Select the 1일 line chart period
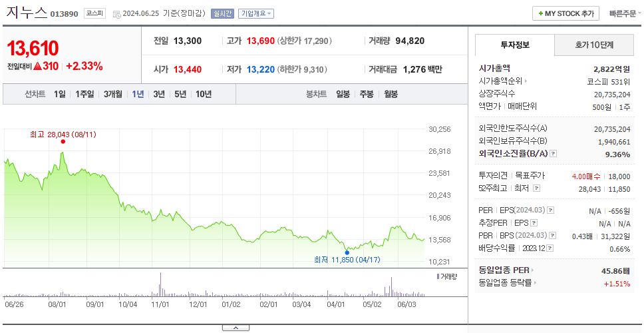 [60, 94]
